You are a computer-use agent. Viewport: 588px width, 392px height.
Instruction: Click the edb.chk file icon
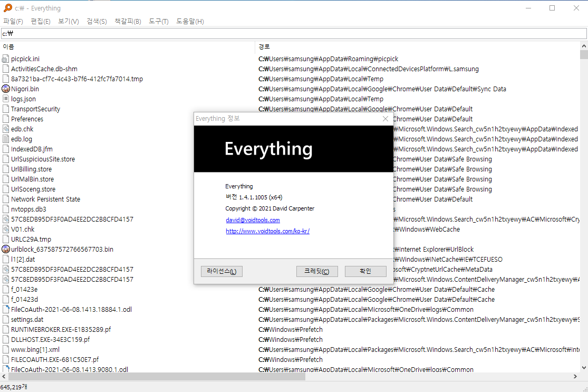tap(5, 129)
